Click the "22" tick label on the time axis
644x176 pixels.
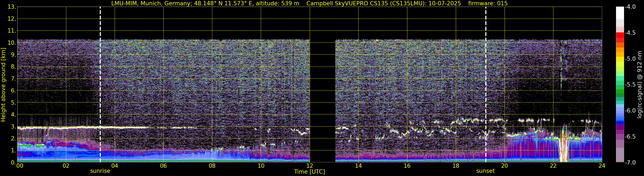553,166
